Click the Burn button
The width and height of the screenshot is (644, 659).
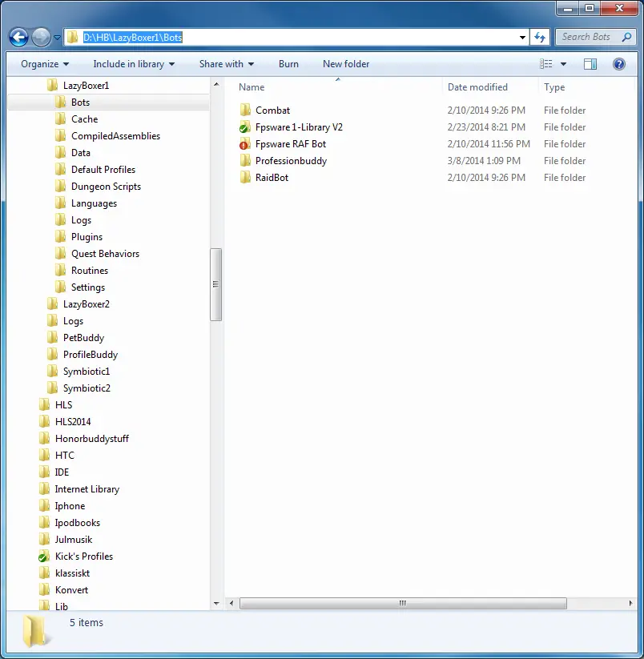click(x=288, y=64)
